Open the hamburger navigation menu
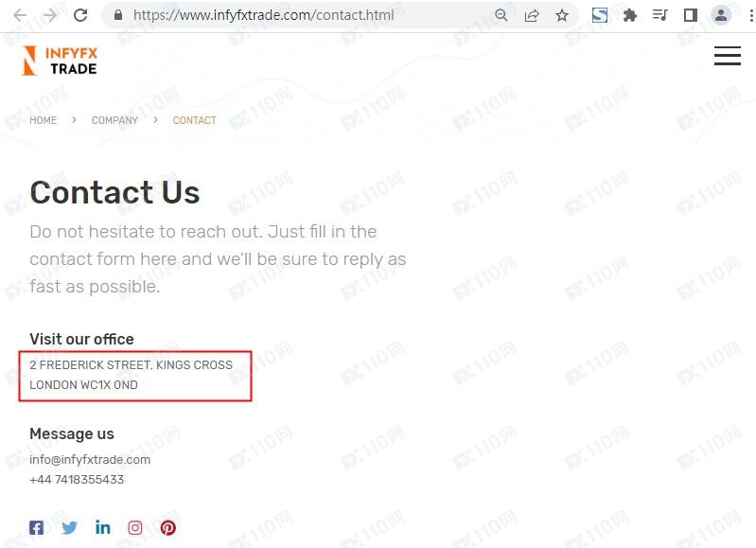 727,56
